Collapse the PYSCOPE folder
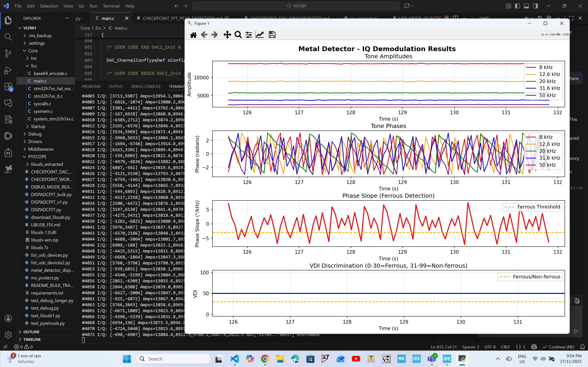 coord(37,157)
